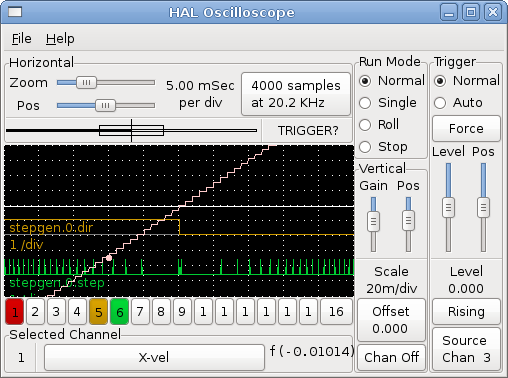
Task: Click the record position indicator bar
Action: 132,130
